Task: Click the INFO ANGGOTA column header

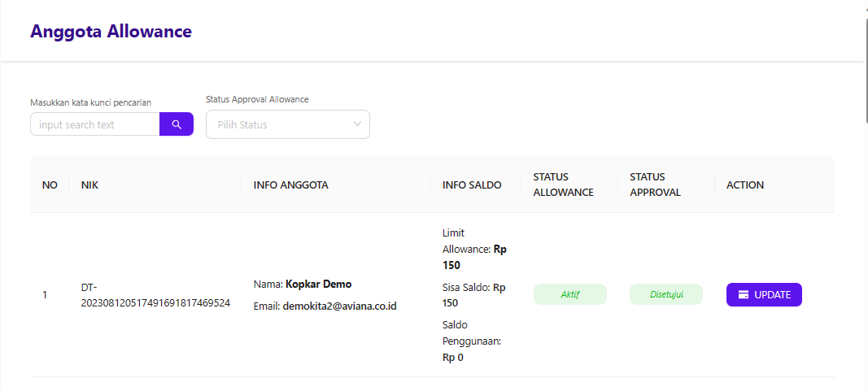Action: click(x=291, y=185)
